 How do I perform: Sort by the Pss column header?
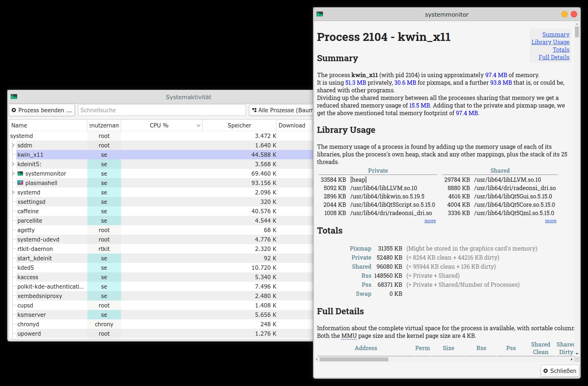point(511,348)
